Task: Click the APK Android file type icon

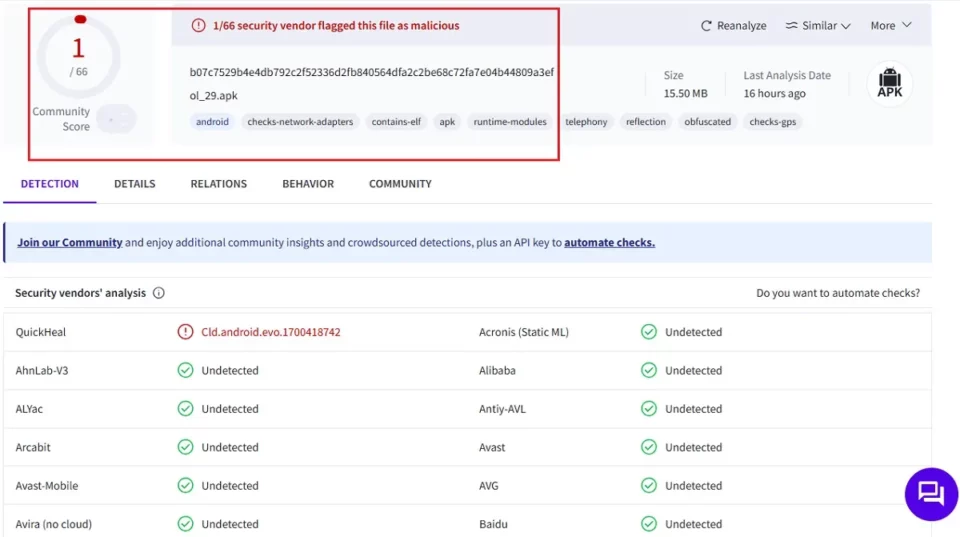Action: [x=890, y=83]
